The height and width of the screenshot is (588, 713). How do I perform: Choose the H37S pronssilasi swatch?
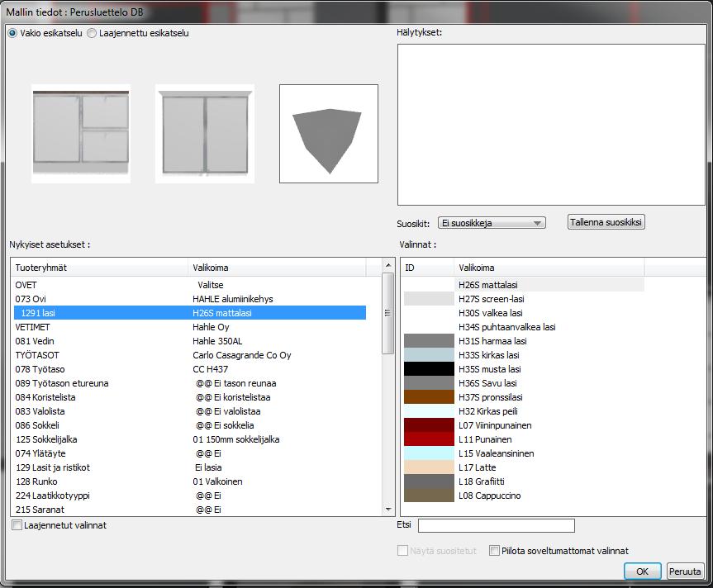tap(429, 397)
